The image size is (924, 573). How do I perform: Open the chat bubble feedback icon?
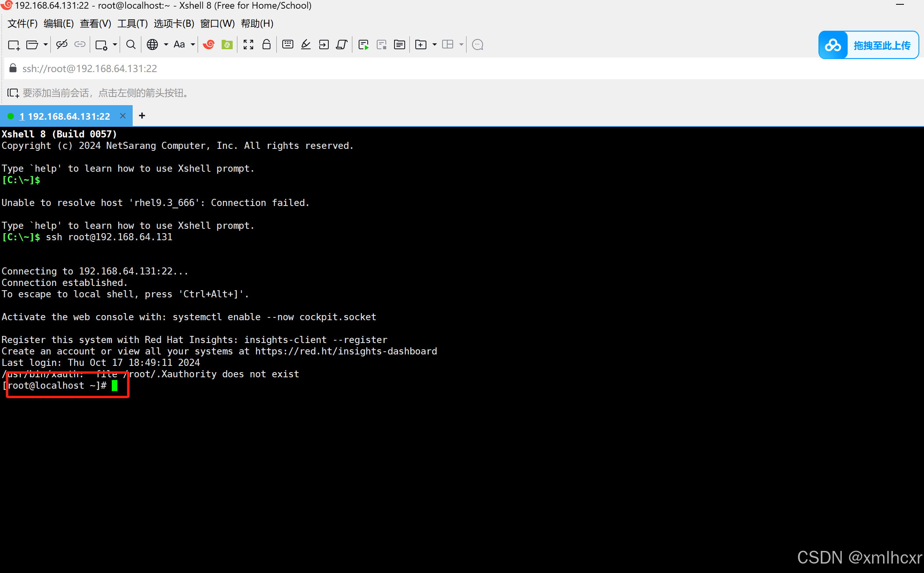pos(478,45)
